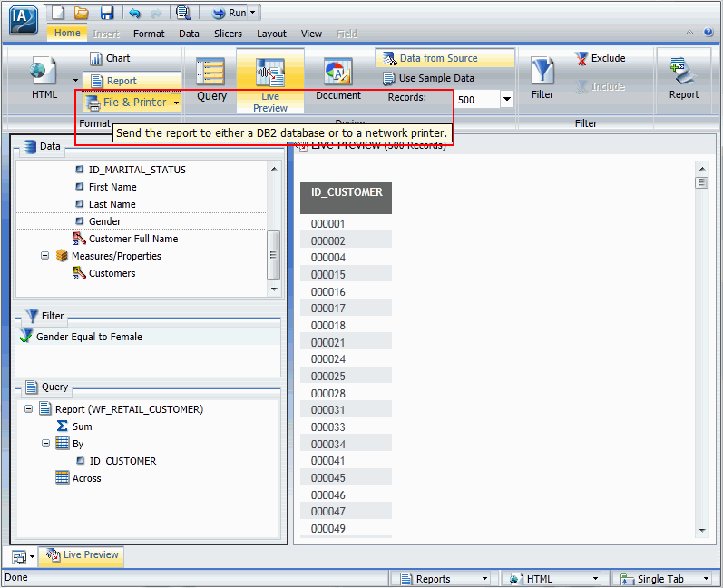Choose the Chart format option
The width and height of the screenshot is (723, 588).
111,59
